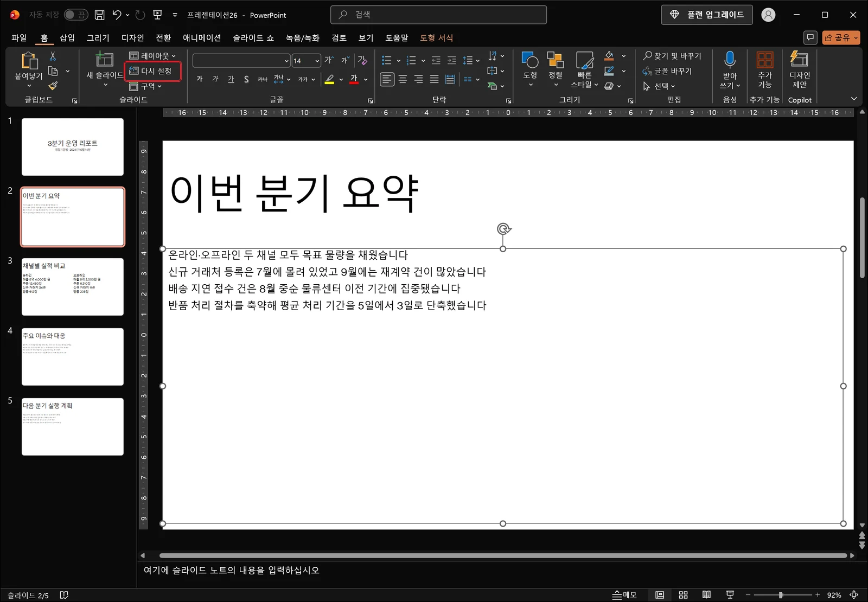Open Shapes (도형) gallery button

(x=530, y=69)
